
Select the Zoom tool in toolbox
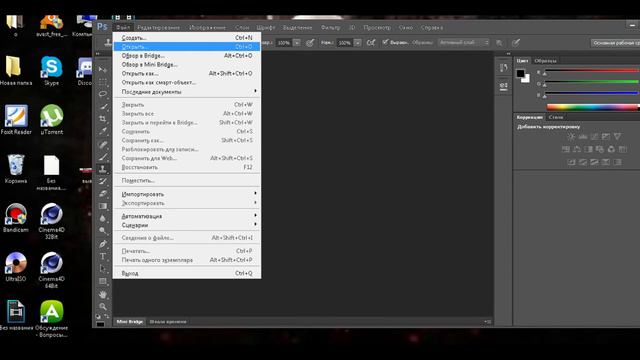tap(102, 306)
